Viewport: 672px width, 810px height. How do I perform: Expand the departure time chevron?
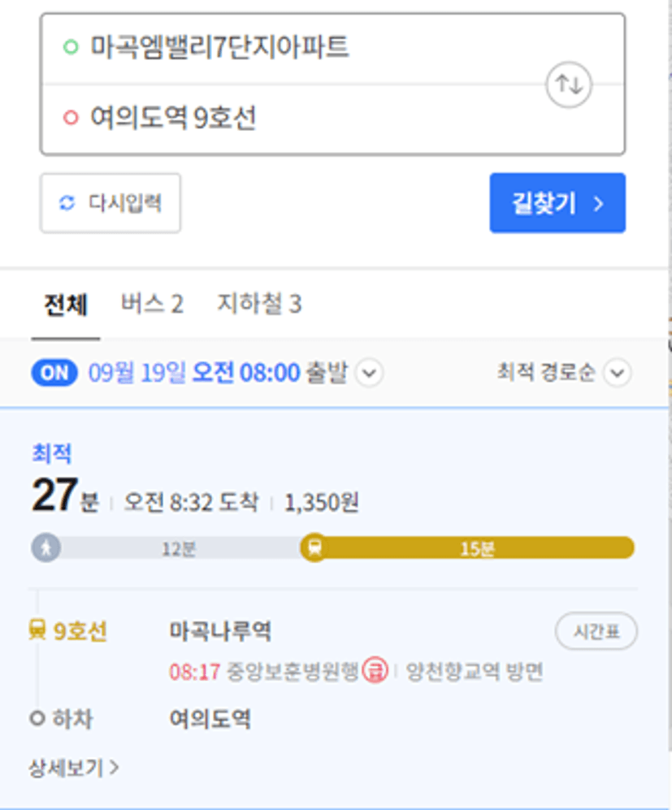[370, 372]
